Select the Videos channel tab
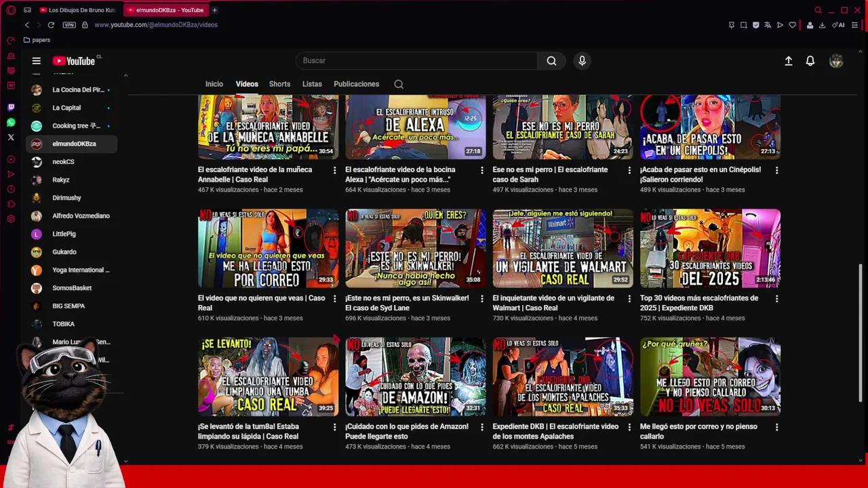The width and height of the screenshot is (868, 488). 247,84
